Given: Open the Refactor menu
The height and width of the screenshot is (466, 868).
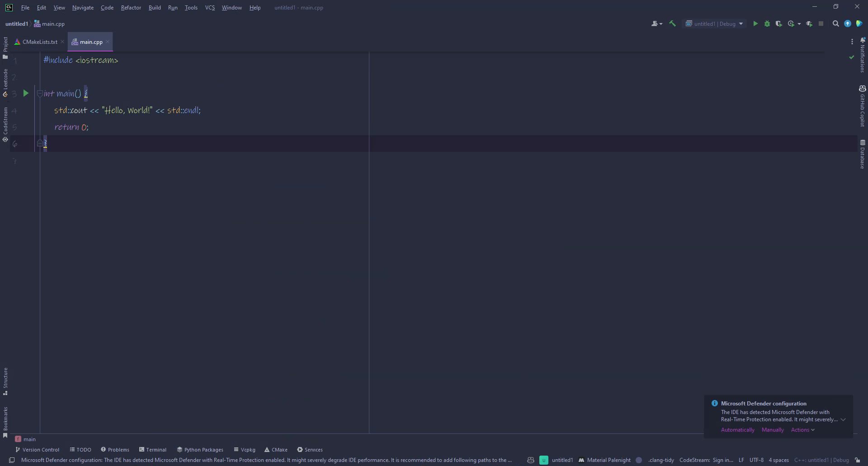Looking at the screenshot, I should click(131, 8).
